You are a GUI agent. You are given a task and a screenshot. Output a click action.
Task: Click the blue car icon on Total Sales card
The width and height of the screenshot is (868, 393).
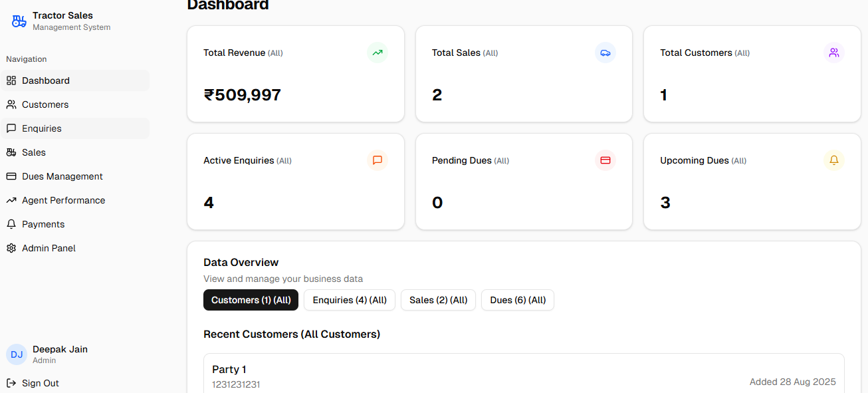pos(605,53)
